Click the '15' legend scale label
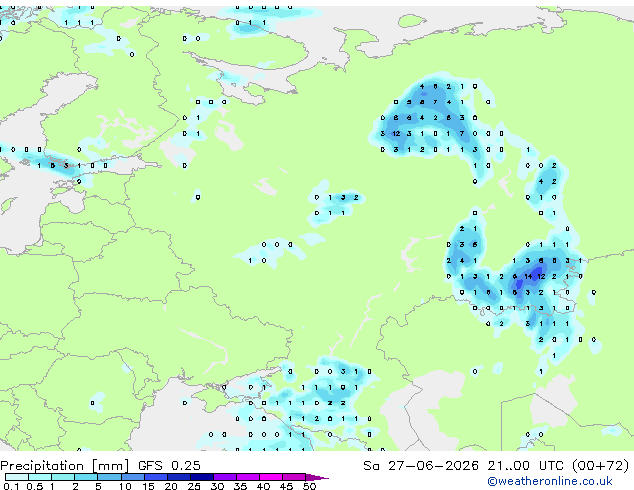Screen dimensions: 634x490 [148, 486]
